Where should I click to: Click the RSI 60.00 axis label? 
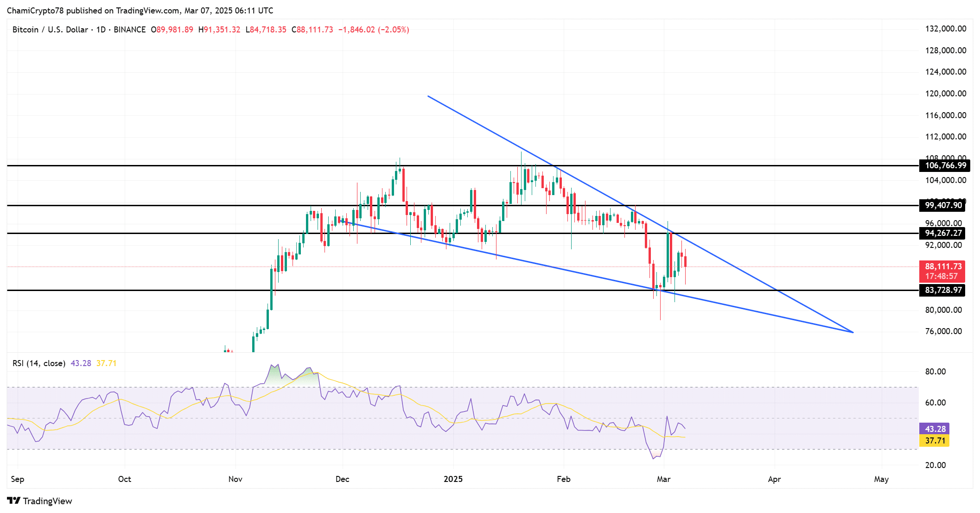point(935,403)
